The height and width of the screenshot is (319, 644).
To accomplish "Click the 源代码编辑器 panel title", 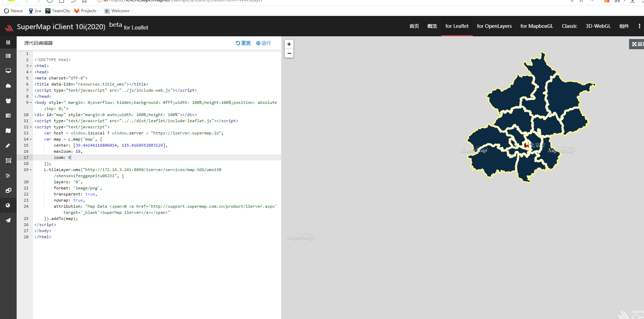I will pyautogui.click(x=38, y=43).
